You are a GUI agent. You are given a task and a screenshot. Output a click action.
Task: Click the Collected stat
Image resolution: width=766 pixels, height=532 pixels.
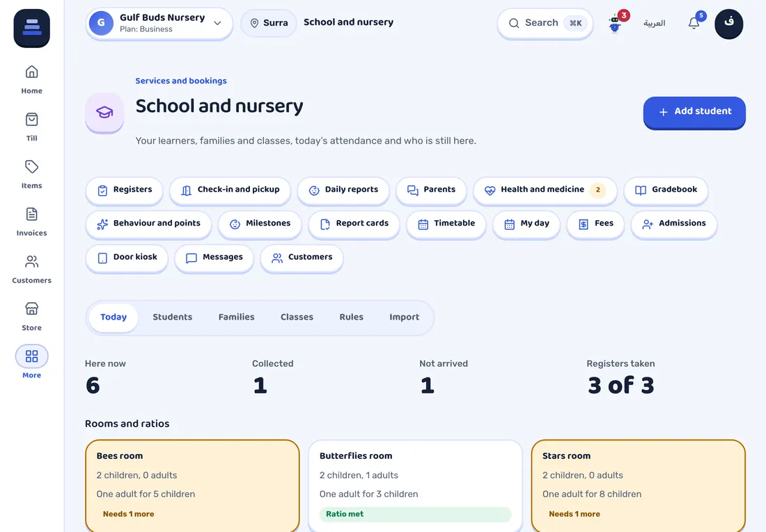coord(272,377)
